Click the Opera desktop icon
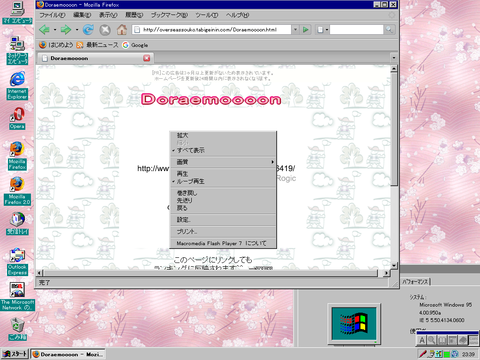This screenshot has width=480, height=360. (17, 119)
